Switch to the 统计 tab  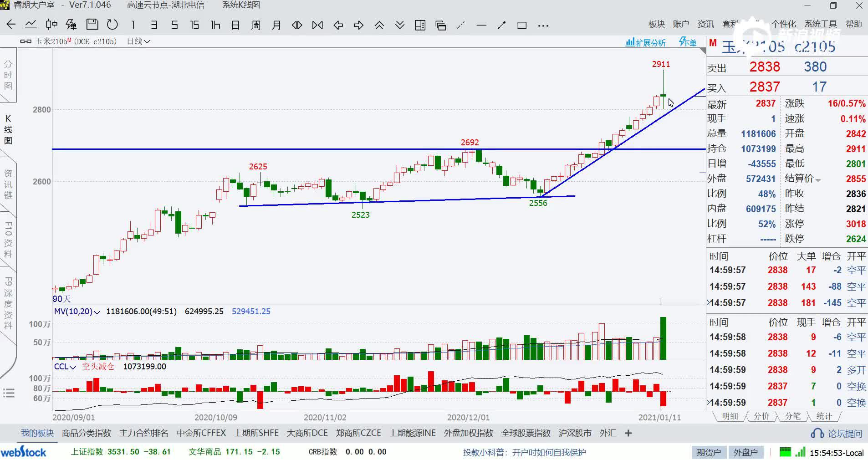[824, 416]
